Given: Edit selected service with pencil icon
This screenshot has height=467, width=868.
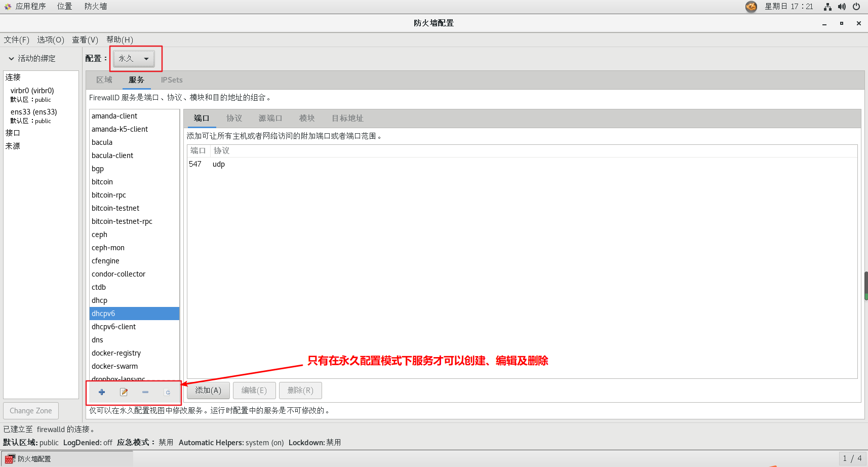Looking at the screenshot, I should [x=124, y=392].
